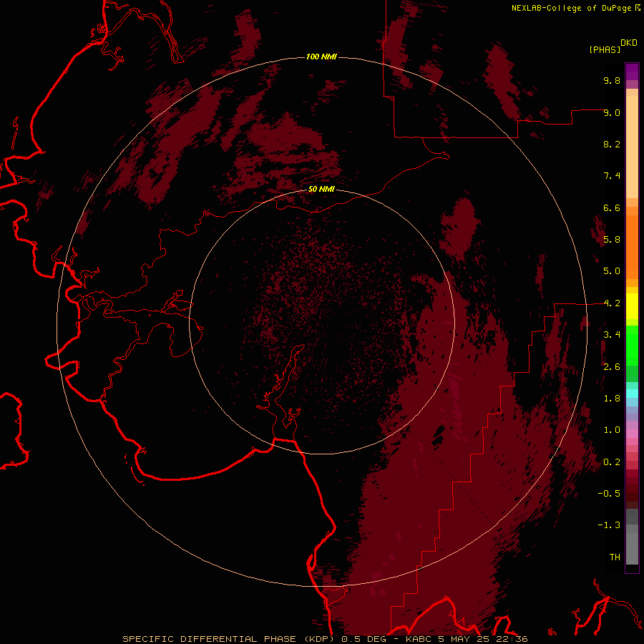This screenshot has width=644, height=644.
Task: Select the 9.0 value on color scale
Action: tap(612, 112)
